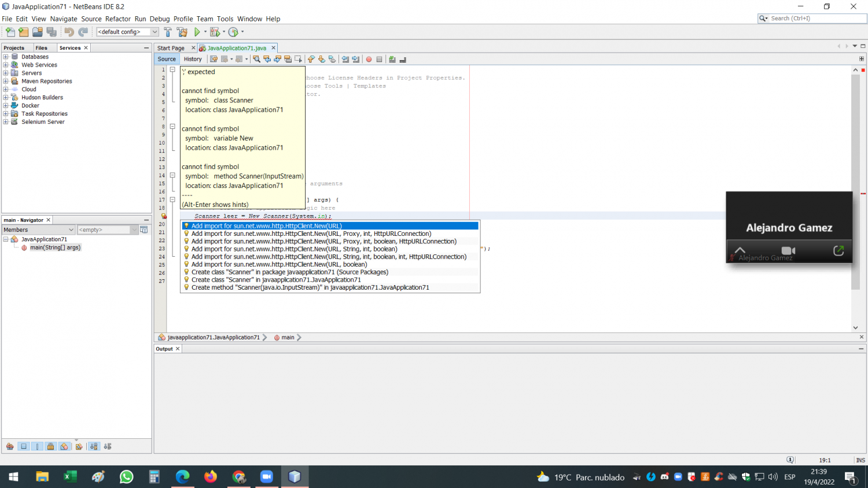Image resolution: width=868 pixels, height=488 pixels.
Task: Close the Output panel tab
Action: click(178, 349)
